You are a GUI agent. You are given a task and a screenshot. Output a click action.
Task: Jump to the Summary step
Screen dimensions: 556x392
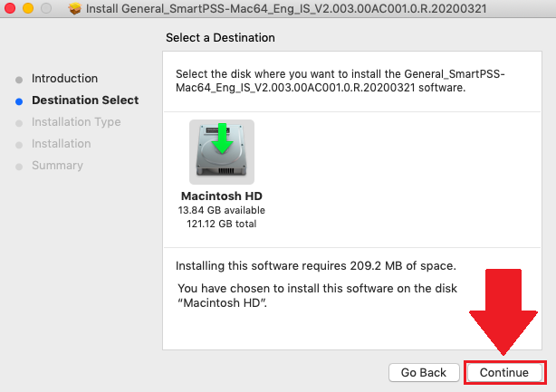tap(57, 166)
